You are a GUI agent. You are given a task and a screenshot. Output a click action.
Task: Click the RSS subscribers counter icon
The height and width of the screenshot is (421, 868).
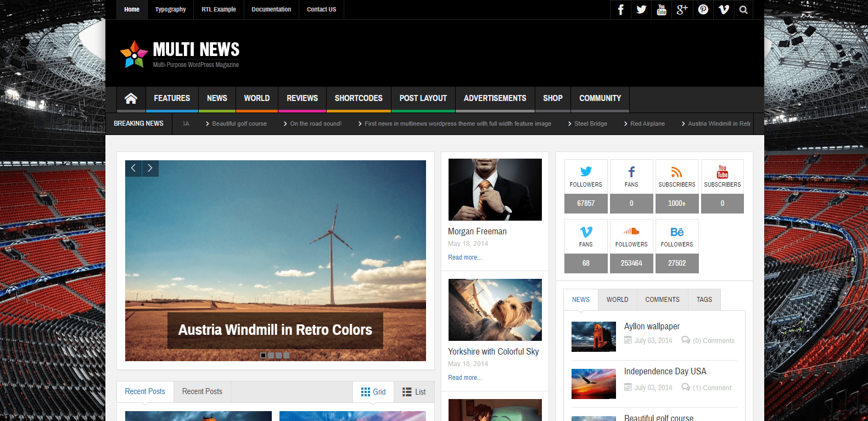click(x=677, y=172)
